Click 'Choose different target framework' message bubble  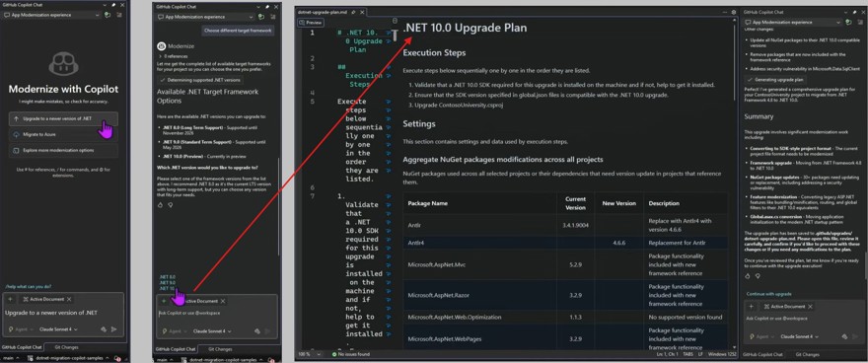tap(238, 31)
